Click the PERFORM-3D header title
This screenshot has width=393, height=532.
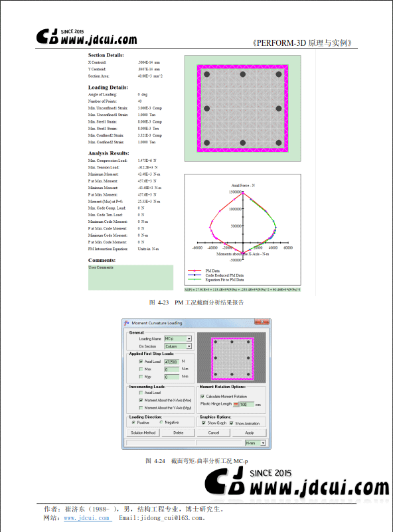[x=302, y=42]
